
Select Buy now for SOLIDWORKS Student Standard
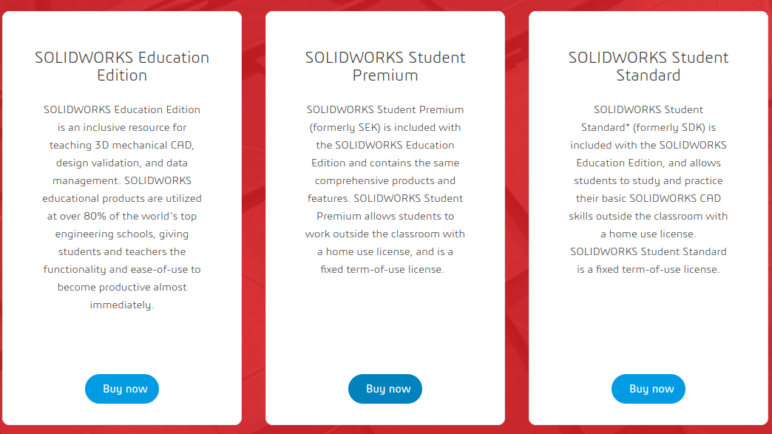pyautogui.click(x=648, y=389)
